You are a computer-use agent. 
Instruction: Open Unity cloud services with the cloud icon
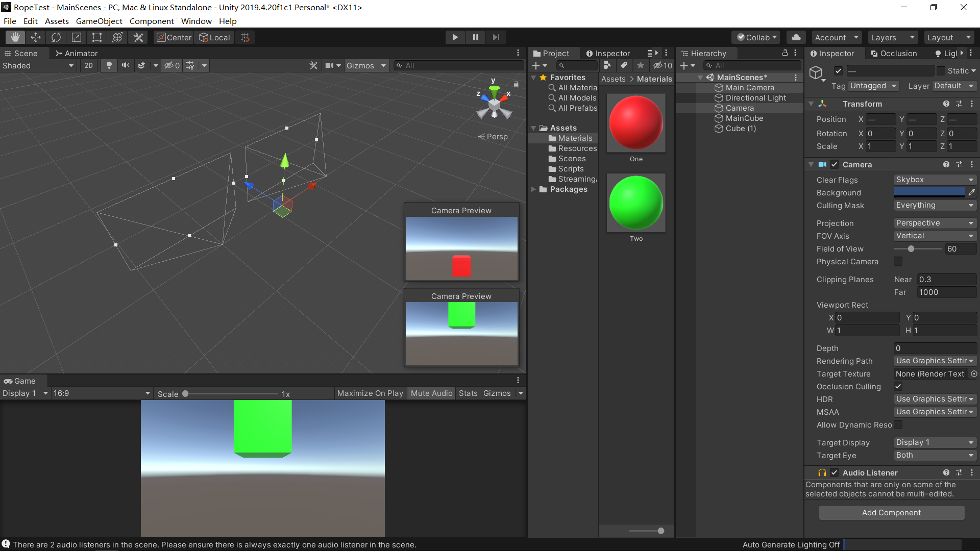pos(796,37)
